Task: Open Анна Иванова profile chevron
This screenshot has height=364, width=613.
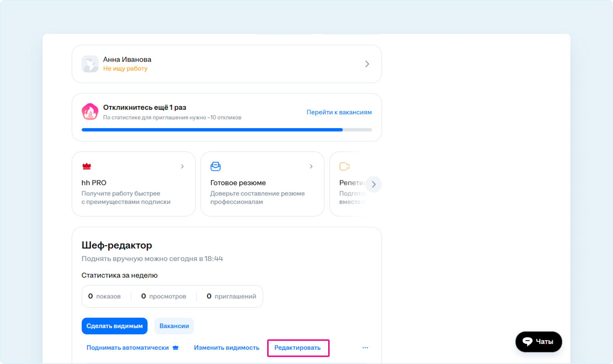Action: click(367, 64)
